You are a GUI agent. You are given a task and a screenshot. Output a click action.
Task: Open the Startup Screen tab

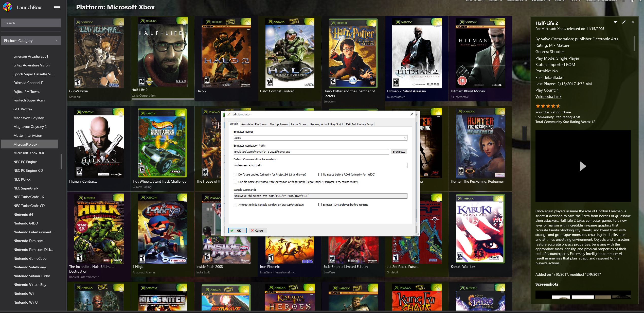(279, 124)
